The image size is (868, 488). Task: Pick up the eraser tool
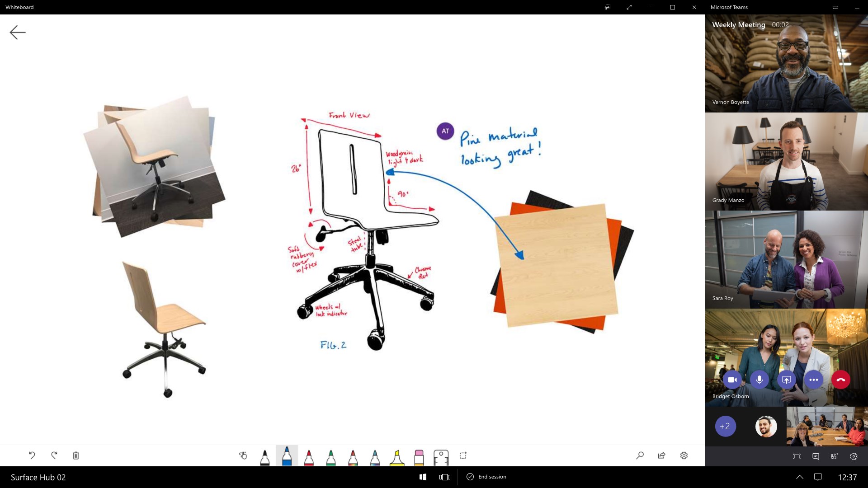(419, 456)
